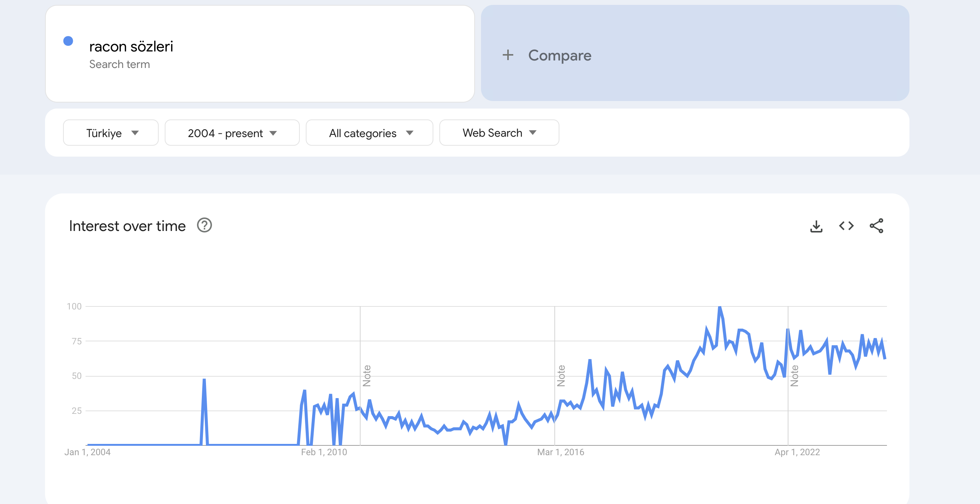The image size is (980, 504).
Task: Share the Interest over time chart
Action: click(x=876, y=226)
